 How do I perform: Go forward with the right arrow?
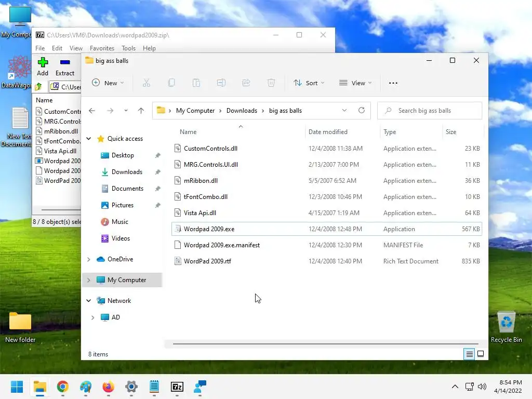[x=110, y=111]
